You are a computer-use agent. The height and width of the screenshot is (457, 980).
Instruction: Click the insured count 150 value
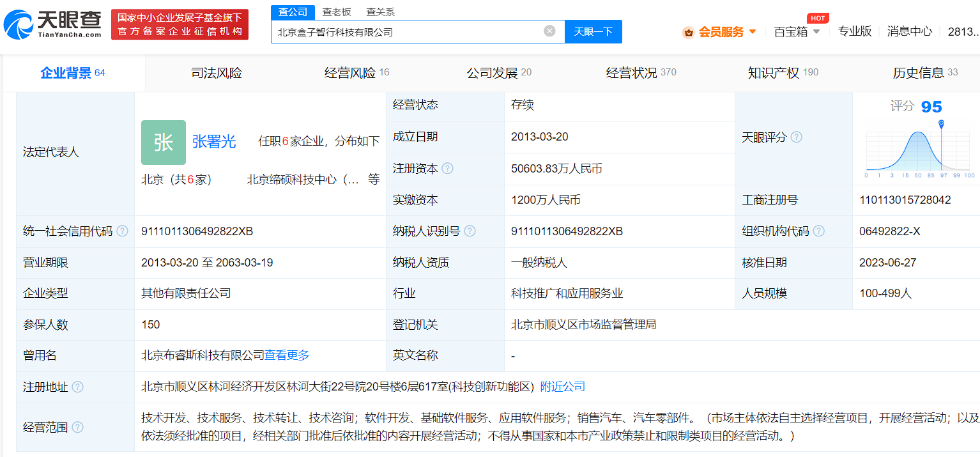[x=151, y=325]
